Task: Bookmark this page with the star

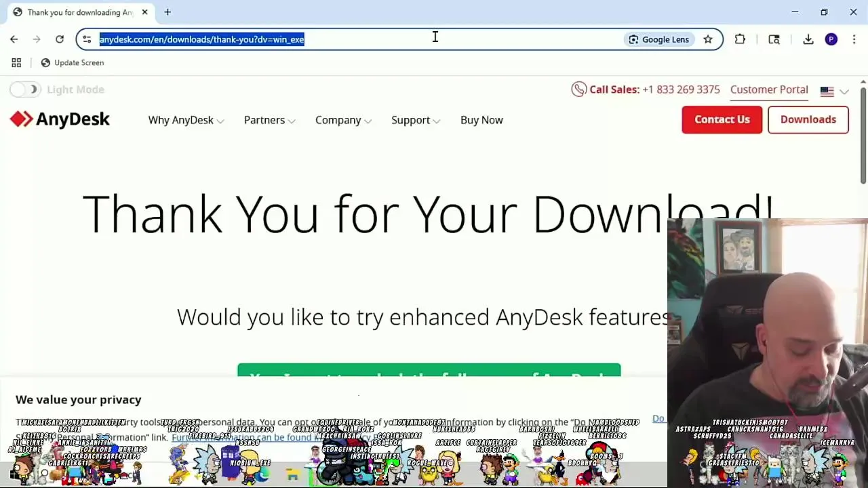Action: 708,39
